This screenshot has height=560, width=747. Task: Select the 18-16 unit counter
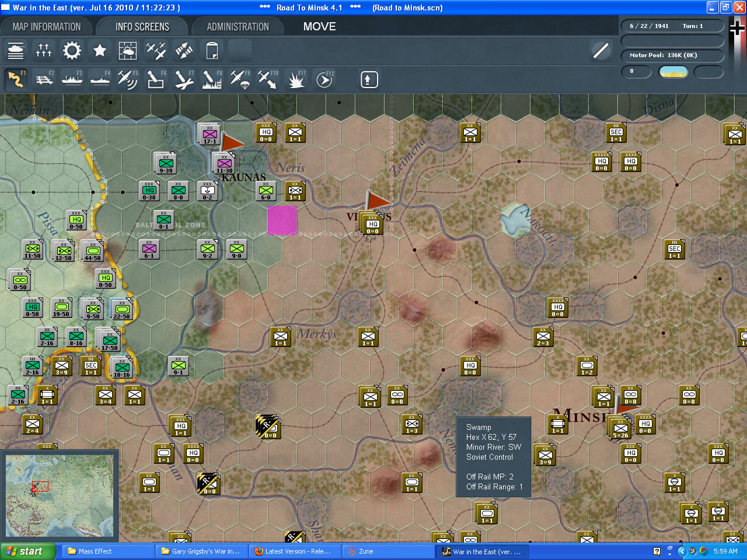(x=122, y=368)
